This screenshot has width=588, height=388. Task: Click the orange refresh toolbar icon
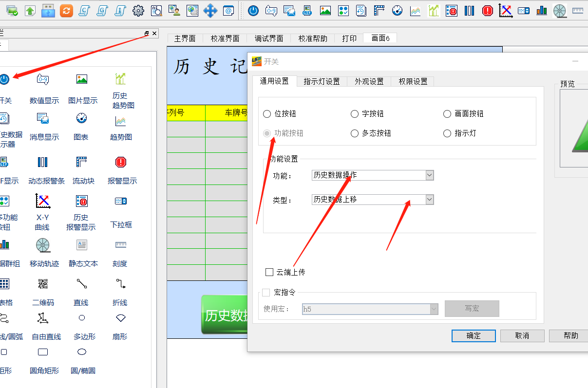tap(66, 10)
